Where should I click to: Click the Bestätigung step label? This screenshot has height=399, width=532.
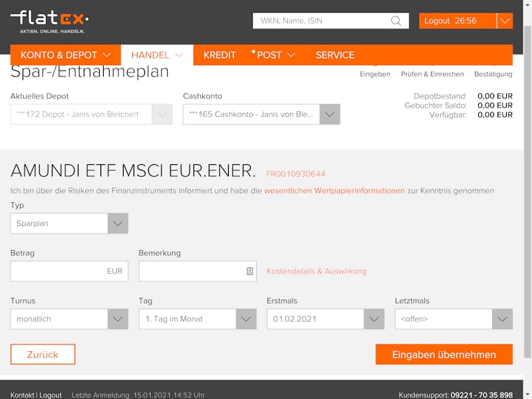click(x=493, y=74)
